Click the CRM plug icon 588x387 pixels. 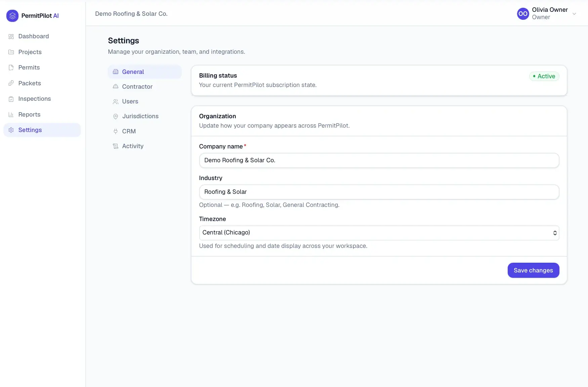(116, 131)
